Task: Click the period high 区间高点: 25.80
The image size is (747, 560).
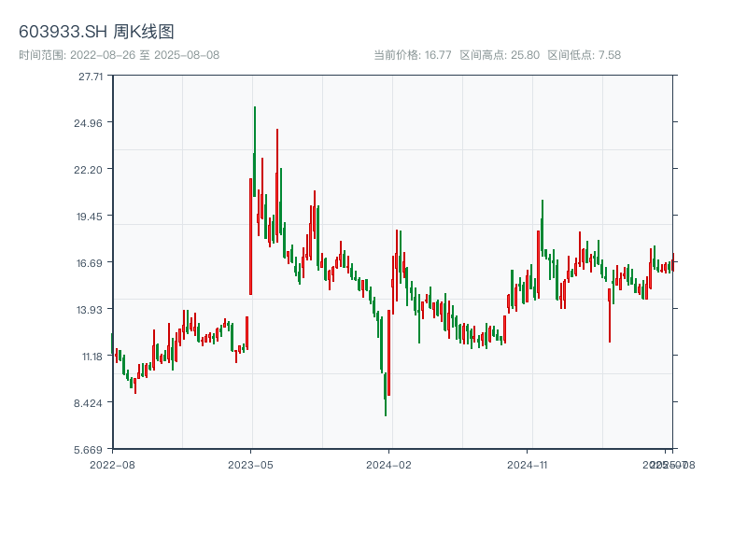Action: coord(500,55)
